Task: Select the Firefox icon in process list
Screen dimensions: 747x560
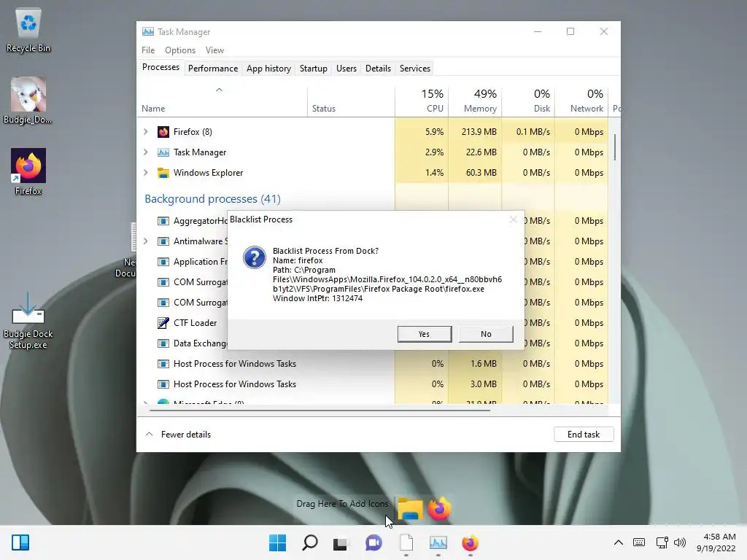Action: pos(163,132)
